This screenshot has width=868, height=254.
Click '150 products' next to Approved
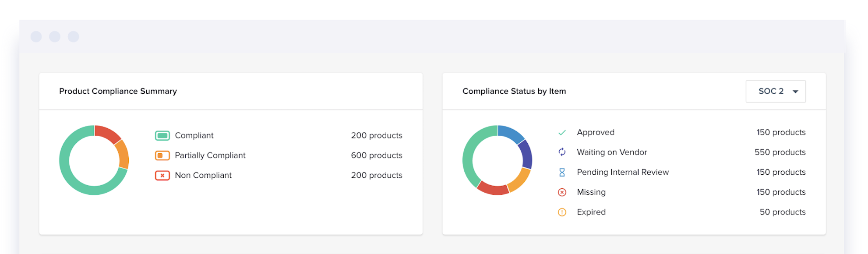pos(781,132)
